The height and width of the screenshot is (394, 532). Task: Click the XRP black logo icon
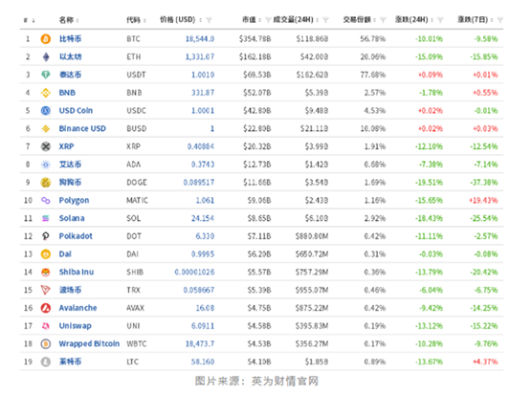pos(46,146)
